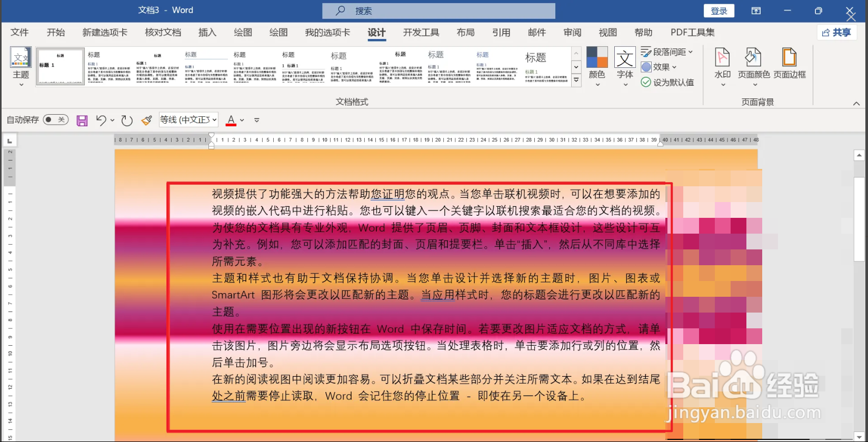This screenshot has width=868, height=442.
Task: Click the Redo icon
Action: pyautogui.click(x=127, y=120)
